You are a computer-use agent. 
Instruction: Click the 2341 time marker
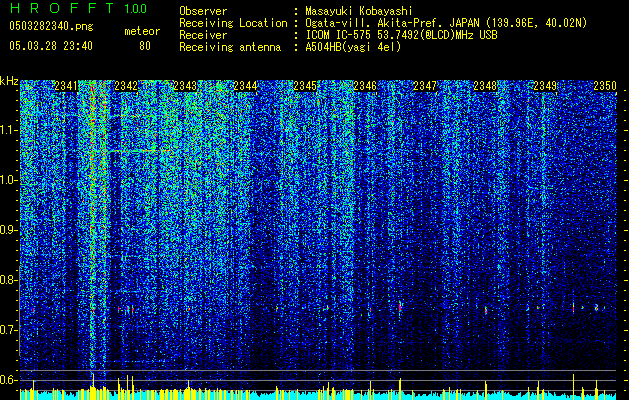(66, 86)
